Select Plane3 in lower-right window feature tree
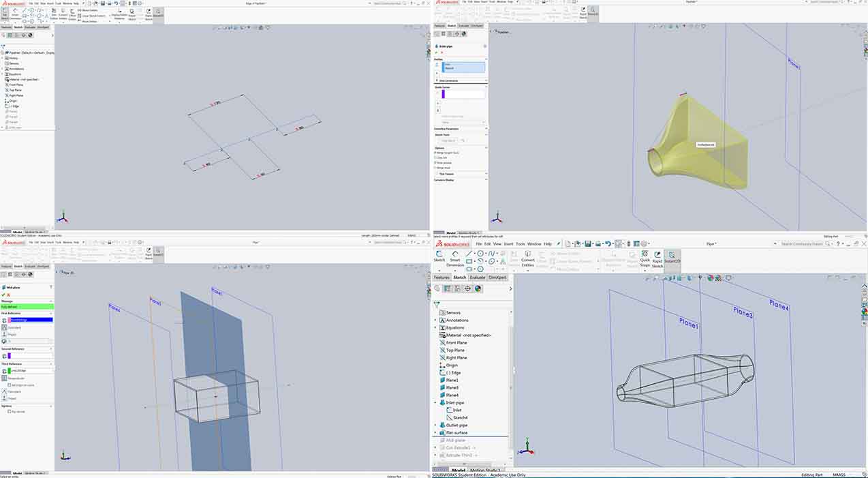 point(452,387)
